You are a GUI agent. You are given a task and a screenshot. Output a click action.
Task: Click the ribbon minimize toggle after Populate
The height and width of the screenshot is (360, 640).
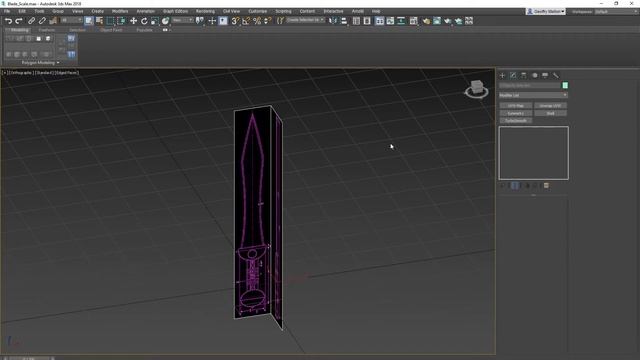click(165, 30)
